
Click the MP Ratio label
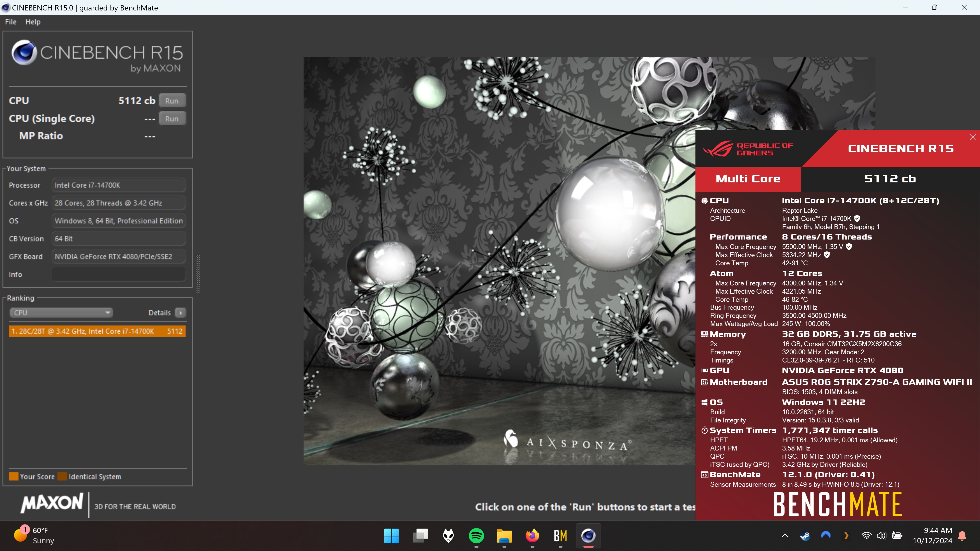pos(41,136)
